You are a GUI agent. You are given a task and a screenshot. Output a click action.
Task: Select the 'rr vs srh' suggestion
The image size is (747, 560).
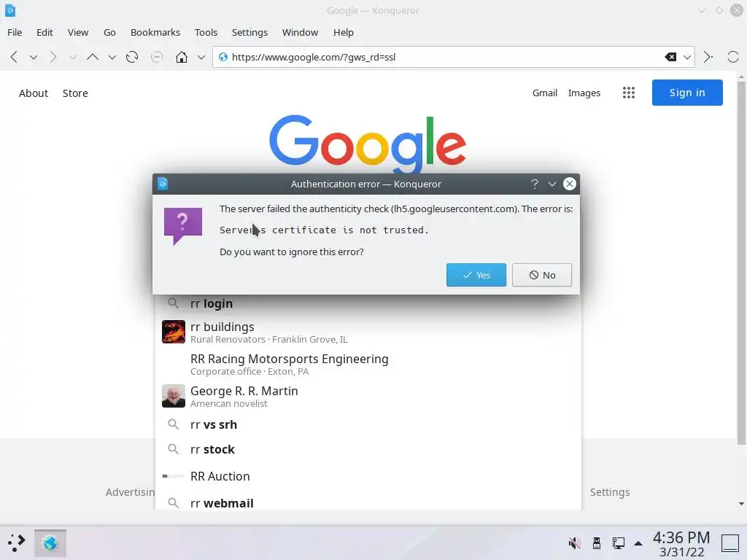point(368,424)
